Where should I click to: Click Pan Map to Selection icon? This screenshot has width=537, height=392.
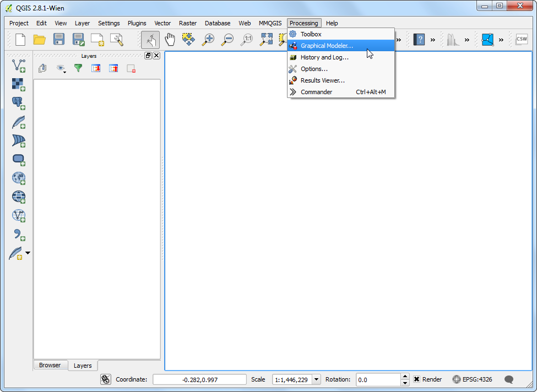coord(188,40)
